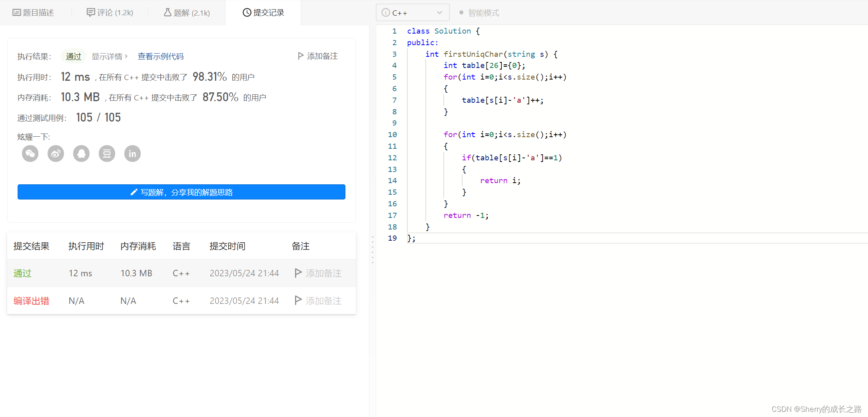The height and width of the screenshot is (417, 868).
Task: Click timestamp of the 通过 row
Action: click(244, 273)
